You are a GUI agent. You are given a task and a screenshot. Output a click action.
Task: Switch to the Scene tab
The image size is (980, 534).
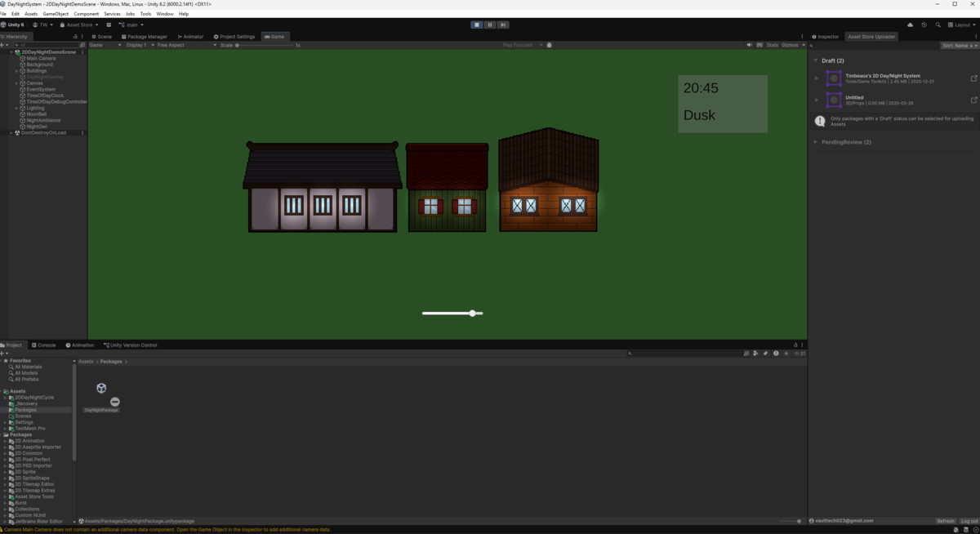pos(103,37)
